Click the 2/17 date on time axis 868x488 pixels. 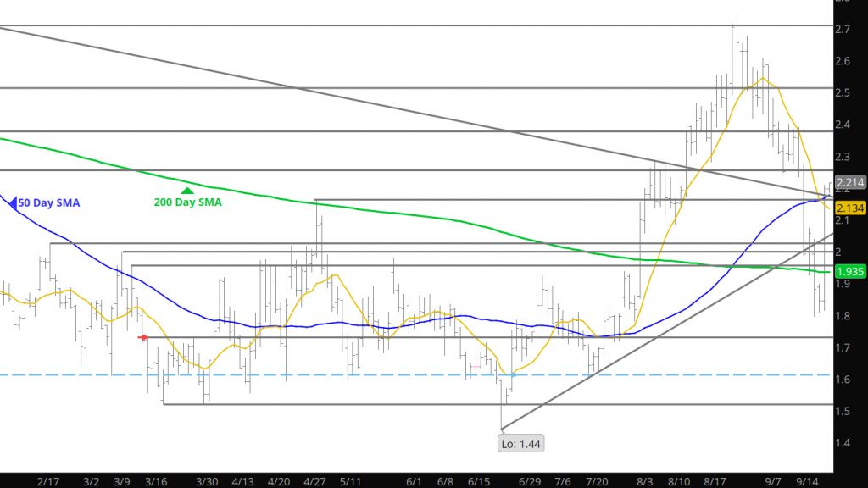coord(49,480)
